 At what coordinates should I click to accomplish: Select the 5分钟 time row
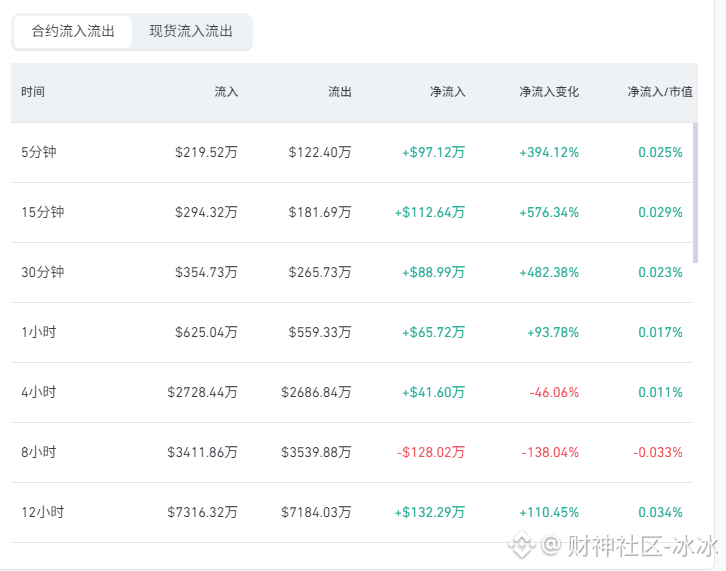(x=352, y=152)
